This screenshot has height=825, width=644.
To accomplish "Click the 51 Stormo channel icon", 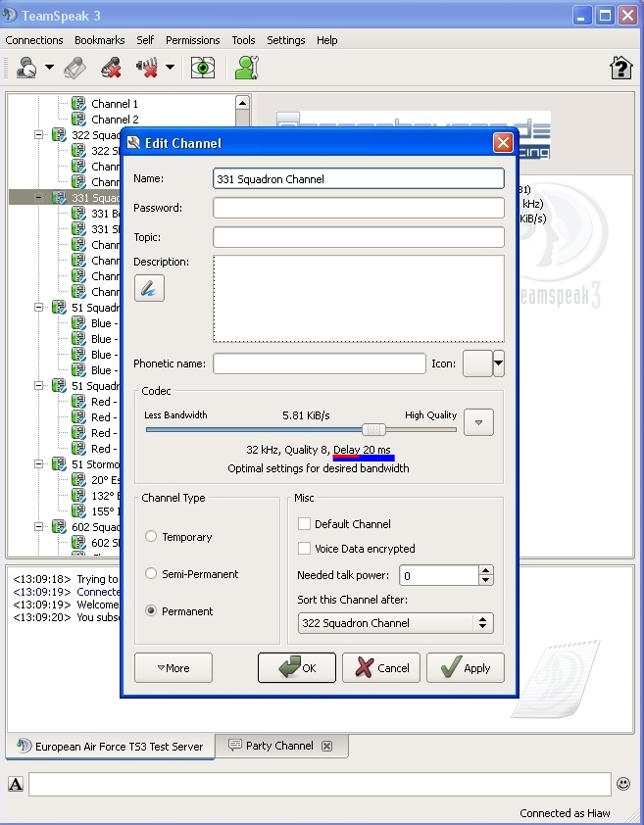I will click(59, 464).
